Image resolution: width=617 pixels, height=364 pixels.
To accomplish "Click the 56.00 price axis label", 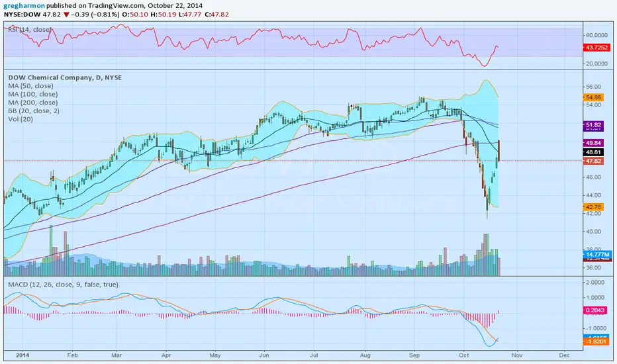I will pos(593,87).
